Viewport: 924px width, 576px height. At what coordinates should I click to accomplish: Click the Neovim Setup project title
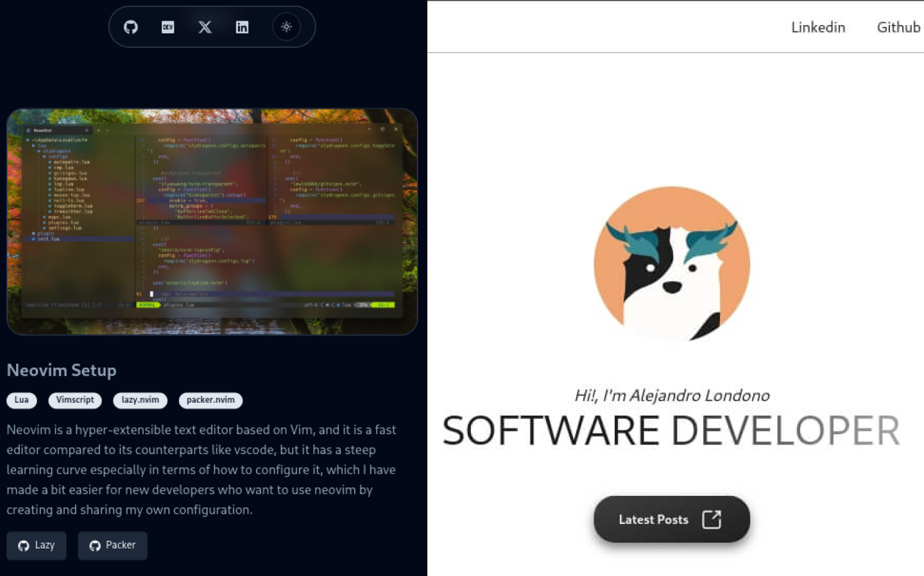pos(62,370)
